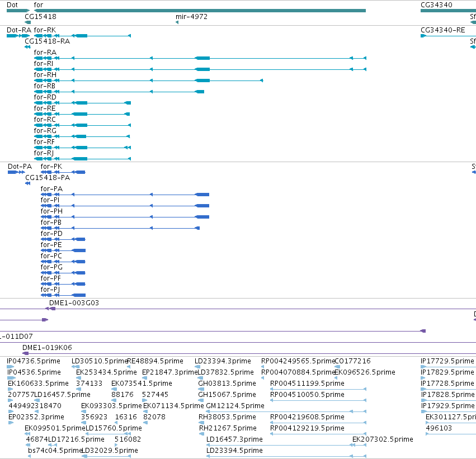Click the for-PH protein label
Viewport: 476px width, 459px height.
[x=51, y=211]
